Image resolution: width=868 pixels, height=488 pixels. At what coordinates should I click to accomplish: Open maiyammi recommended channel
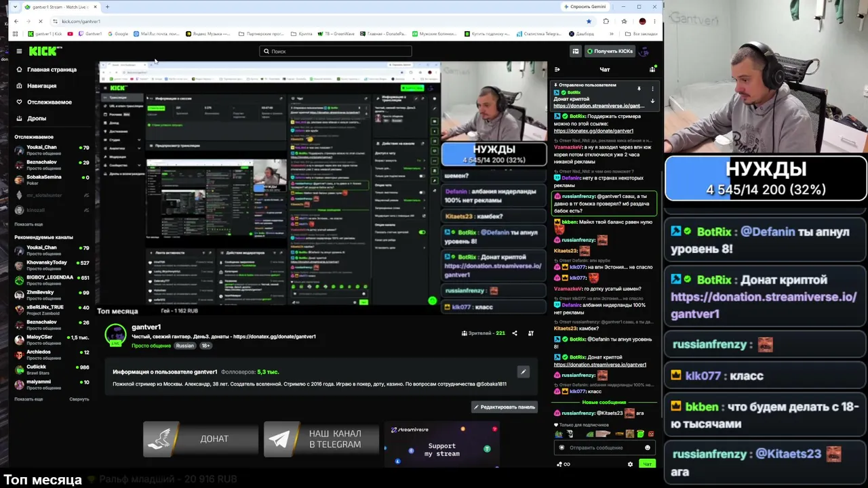pos(52,384)
